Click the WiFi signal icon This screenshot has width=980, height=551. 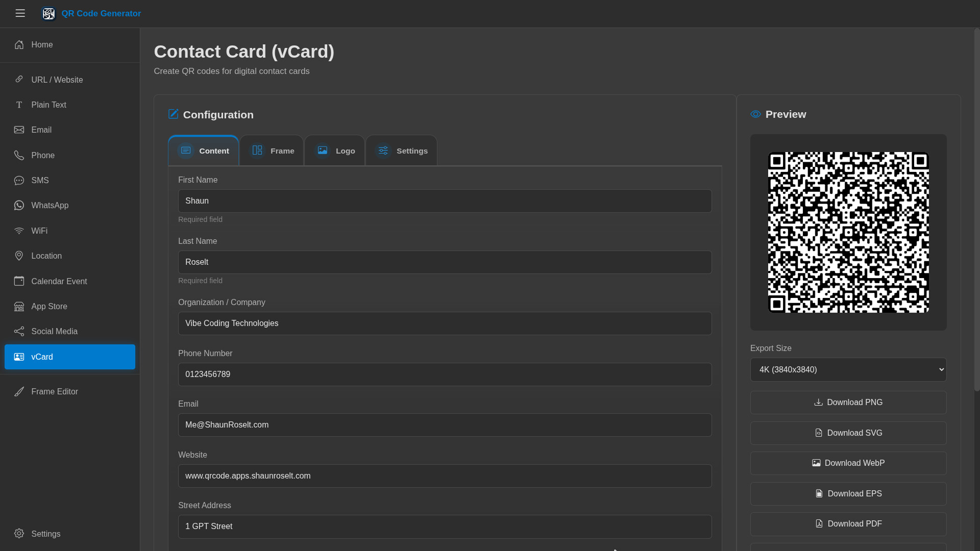point(19,231)
